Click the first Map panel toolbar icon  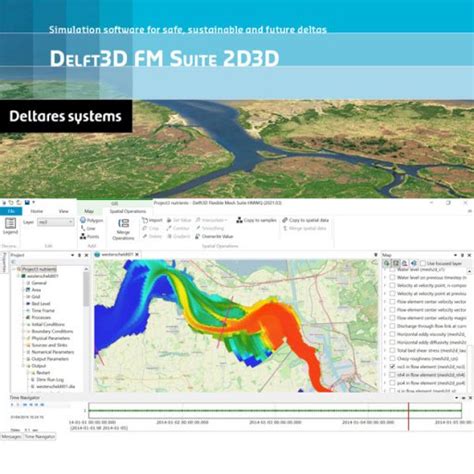386,263
